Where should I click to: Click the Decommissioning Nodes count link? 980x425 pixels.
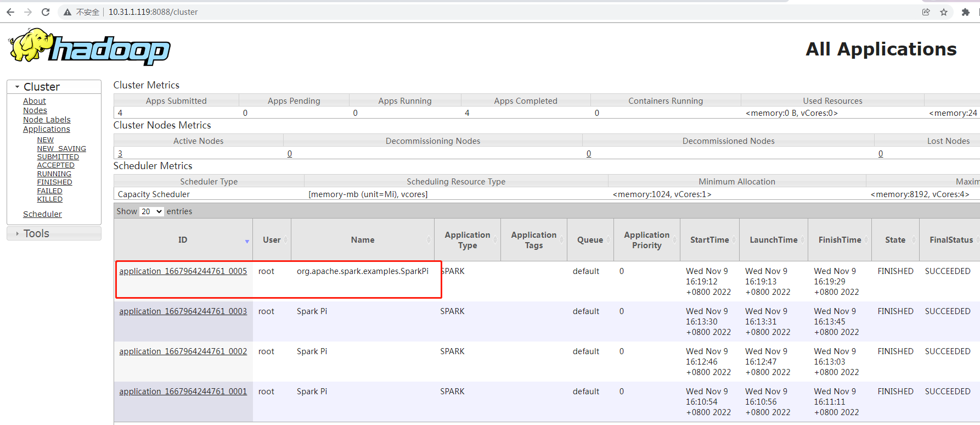point(290,154)
